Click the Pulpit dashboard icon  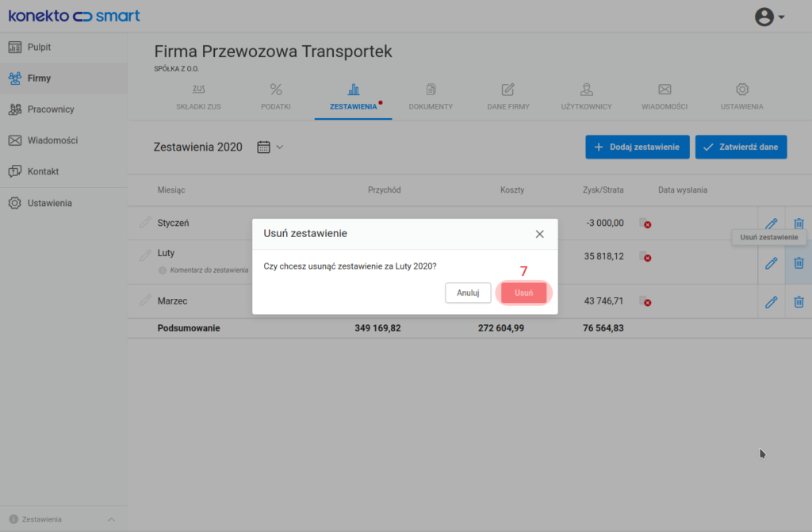14,47
